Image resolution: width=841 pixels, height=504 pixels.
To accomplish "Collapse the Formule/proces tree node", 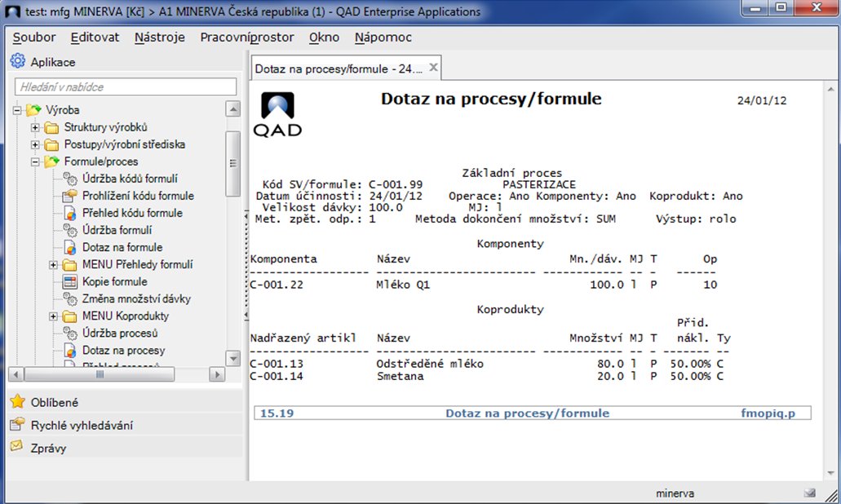I will (x=35, y=162).
